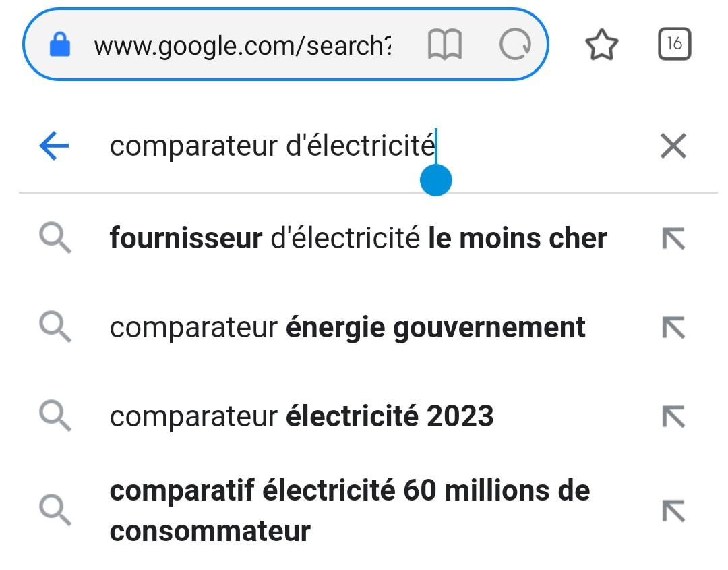Open the tab switcher showing 16 tabs
This screenshot has height=570, width=728.
[x=675, y=45]
